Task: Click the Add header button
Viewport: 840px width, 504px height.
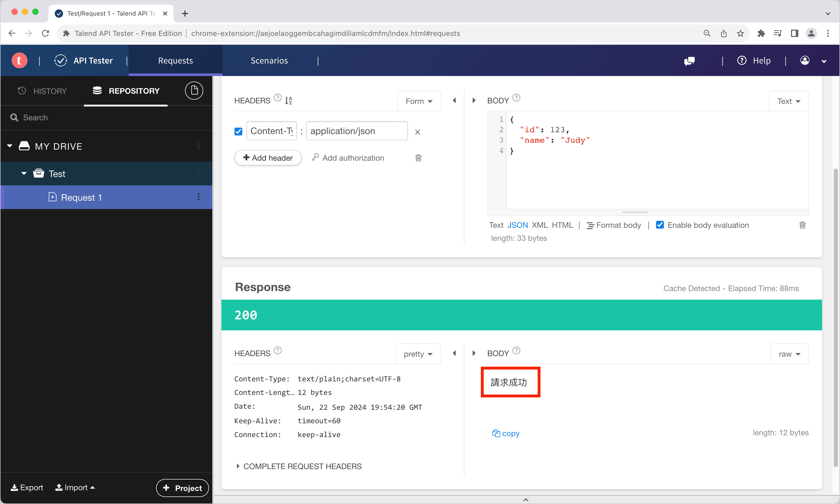Action: tap(268, 158)
